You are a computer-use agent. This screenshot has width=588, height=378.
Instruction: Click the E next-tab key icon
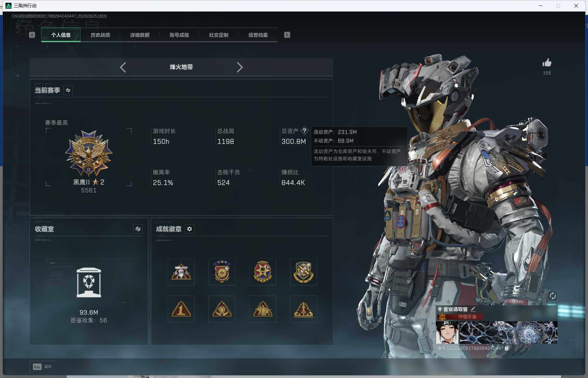click(x=287, y=35)
